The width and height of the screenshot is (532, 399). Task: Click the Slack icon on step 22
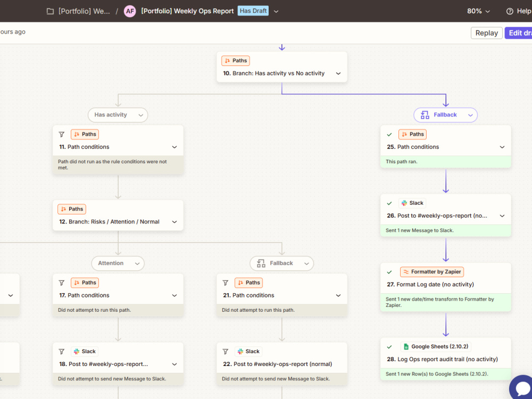point(240,352)
